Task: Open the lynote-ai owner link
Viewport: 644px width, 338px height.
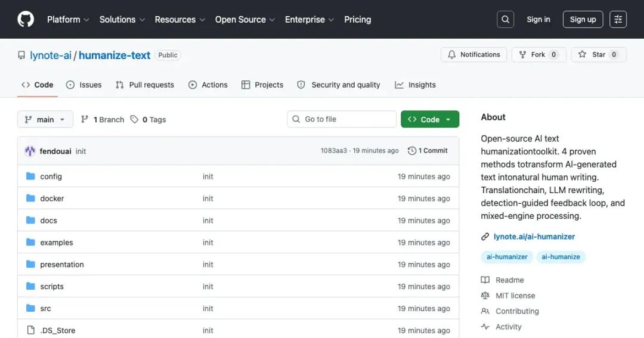Action: [51, 55]
